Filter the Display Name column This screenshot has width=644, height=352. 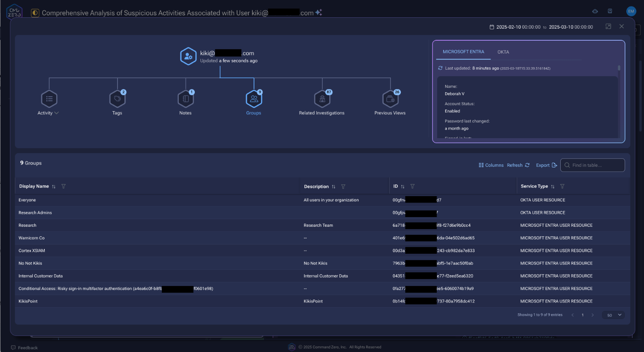64,186
